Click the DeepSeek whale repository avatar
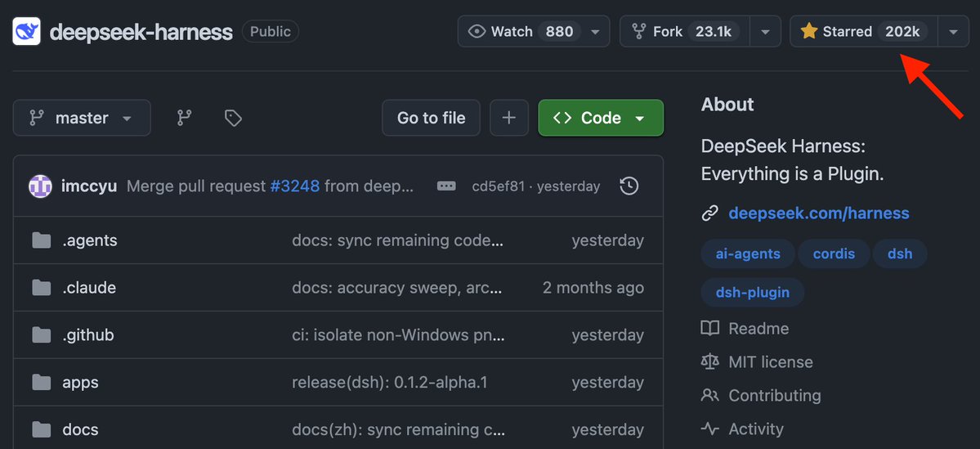 click(26, 31)
